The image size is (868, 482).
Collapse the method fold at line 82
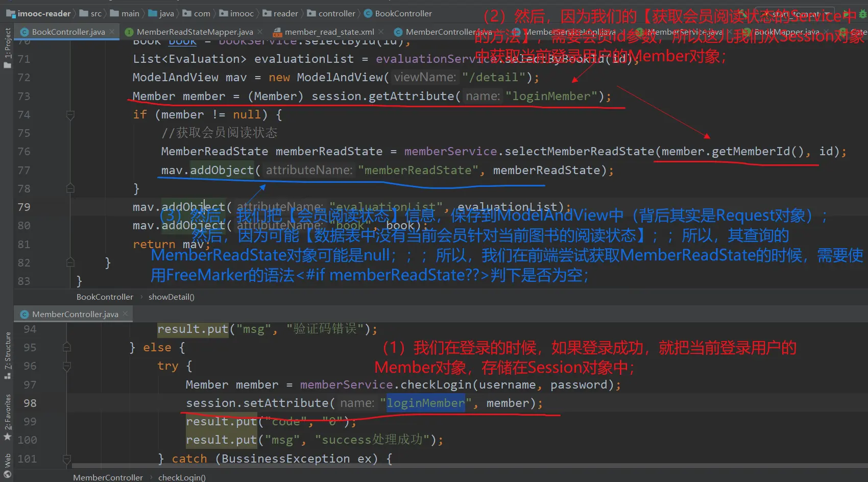pyautogui.click(x=70, y=262)
